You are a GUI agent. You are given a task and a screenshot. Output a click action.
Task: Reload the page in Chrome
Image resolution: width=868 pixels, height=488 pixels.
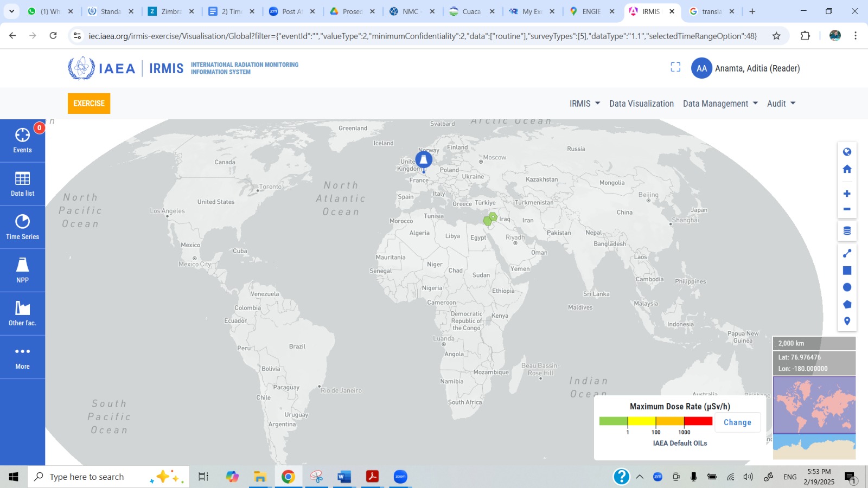click(53, 36)
